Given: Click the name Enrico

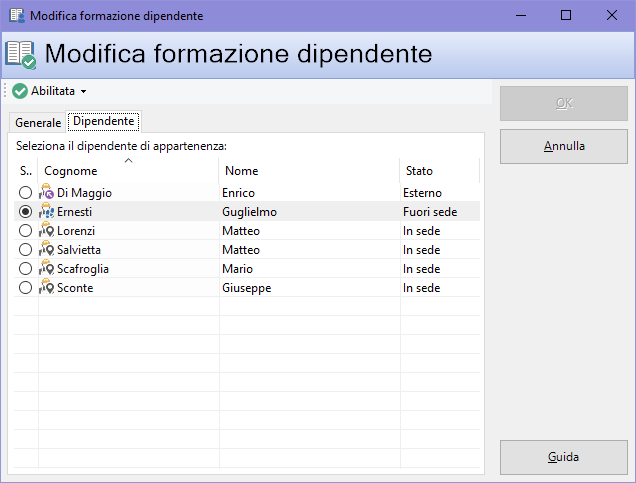Looking at the screenshot, I should 238,193.
